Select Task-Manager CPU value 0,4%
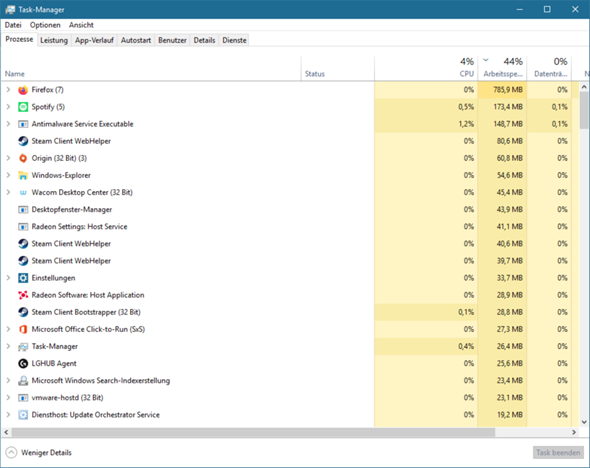 (466, 346)
